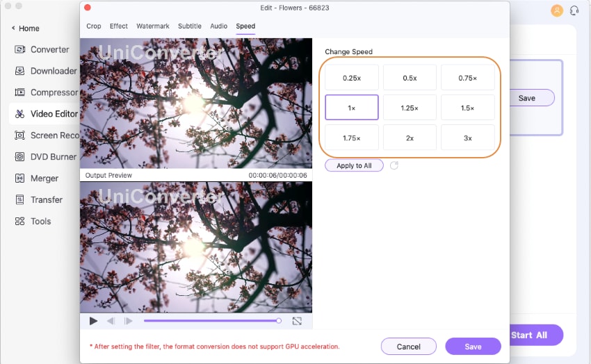Screen dimensions: 591x364
Task: Cancel the edit dialog
Action: click(409, 347)
